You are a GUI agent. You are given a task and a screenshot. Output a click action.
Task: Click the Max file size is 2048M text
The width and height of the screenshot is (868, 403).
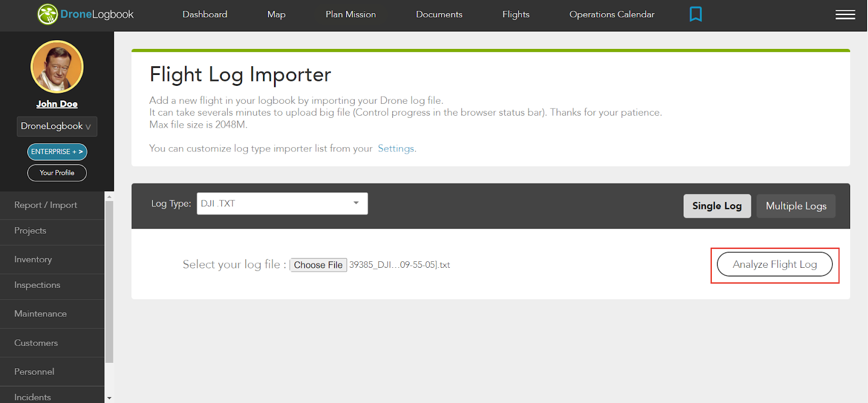[x=199, y=124]
